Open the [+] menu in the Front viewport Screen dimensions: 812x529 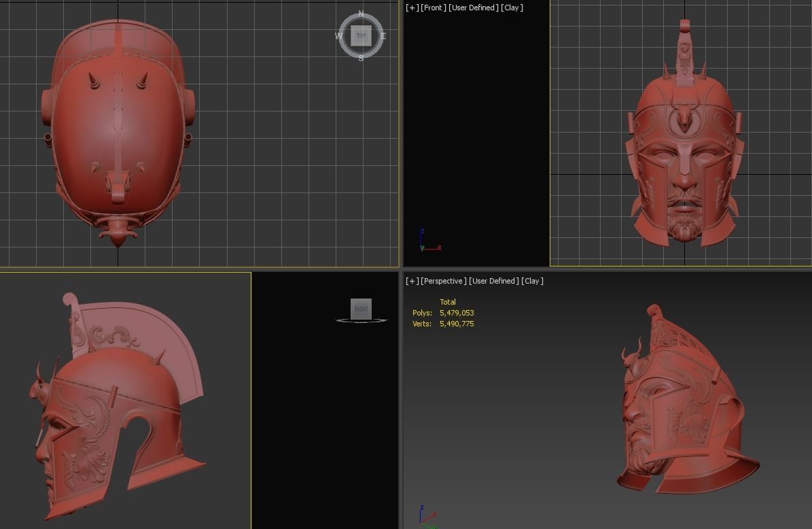pos(412,7)
